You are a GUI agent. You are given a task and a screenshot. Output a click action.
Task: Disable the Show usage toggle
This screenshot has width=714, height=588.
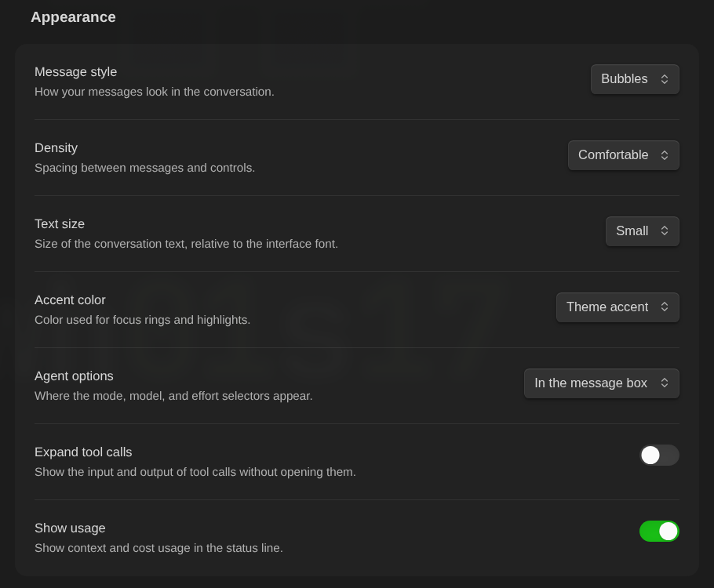(x=659, y=531)
